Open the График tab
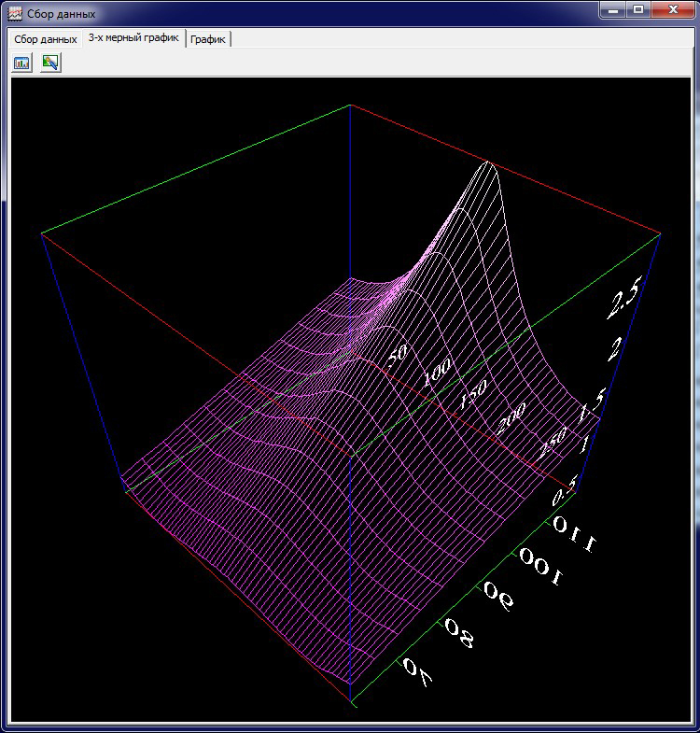700x733 pixels. point(208,39)
